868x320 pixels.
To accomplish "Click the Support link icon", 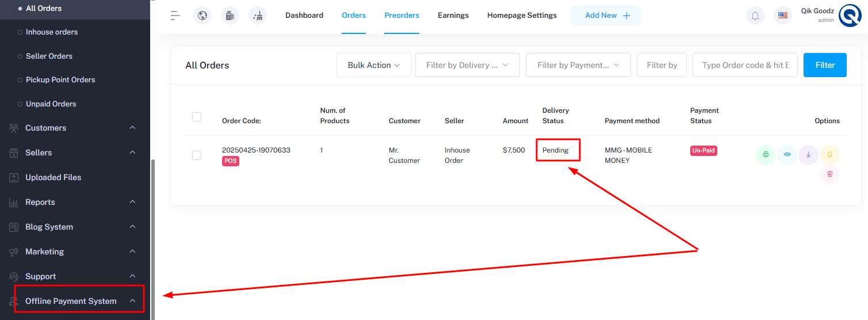I will (14, 276).
